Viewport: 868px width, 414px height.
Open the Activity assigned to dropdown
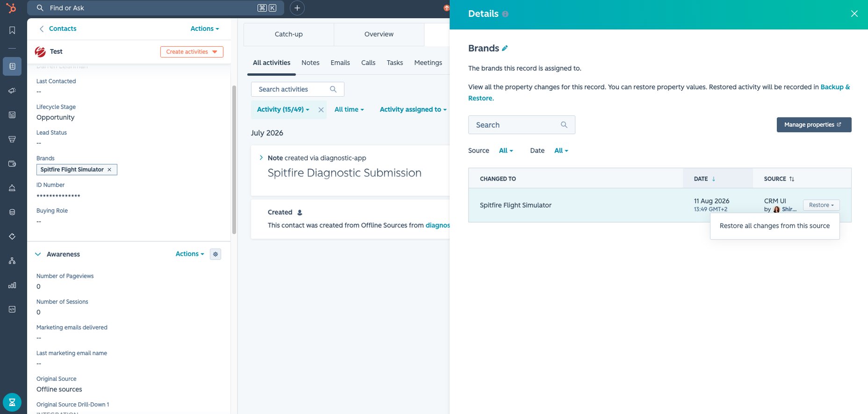[x=413, y=109]
